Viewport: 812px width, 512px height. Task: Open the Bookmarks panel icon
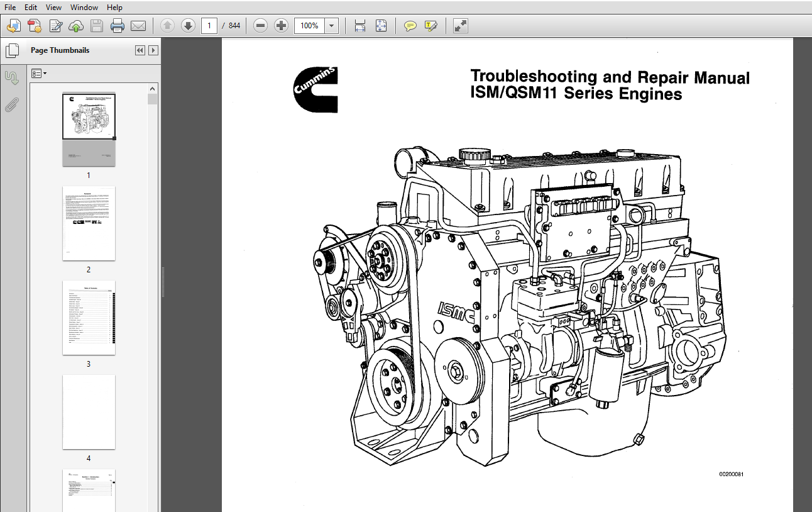[12, 77]
